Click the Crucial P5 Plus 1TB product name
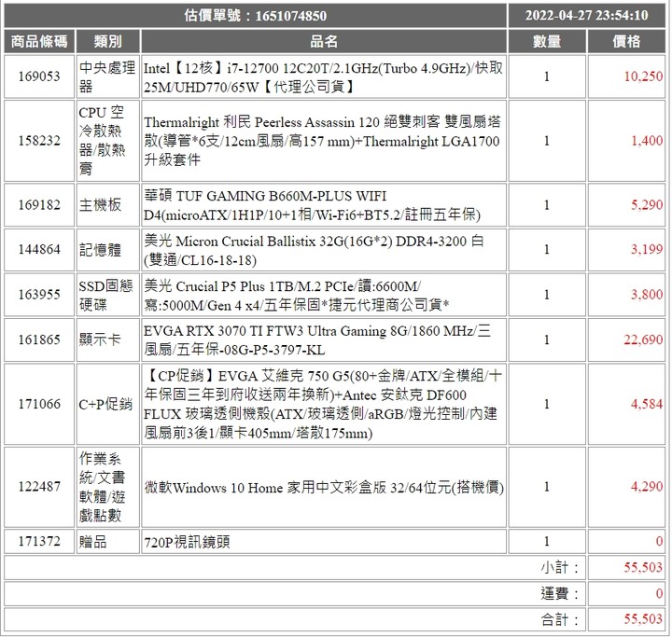This screenshot has height=637, width=672. 297,295
